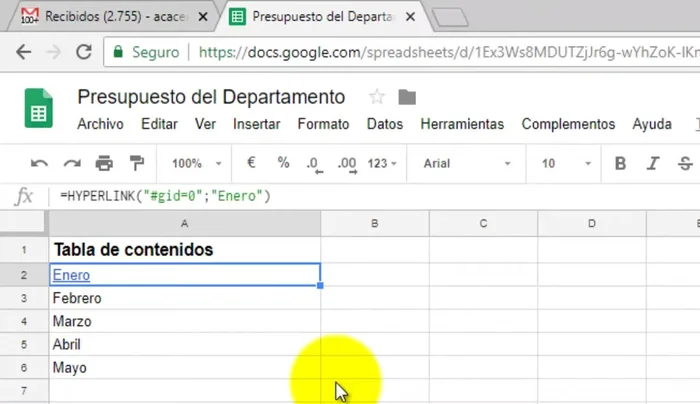This screenshot has width=700, height=404.
Task: Toggle italic formatting
Action: point(653,163)
